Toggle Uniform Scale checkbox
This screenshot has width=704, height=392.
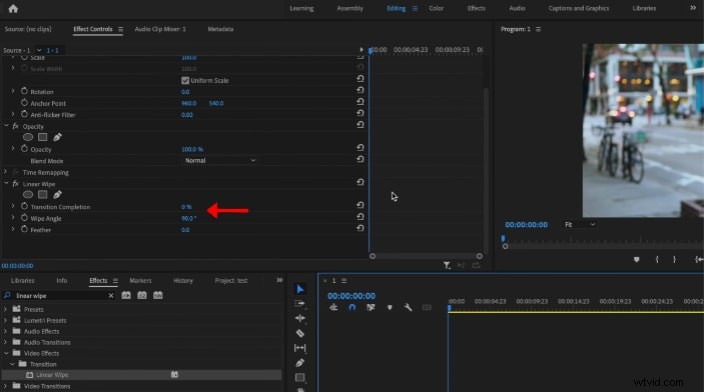tap(185, 80)
